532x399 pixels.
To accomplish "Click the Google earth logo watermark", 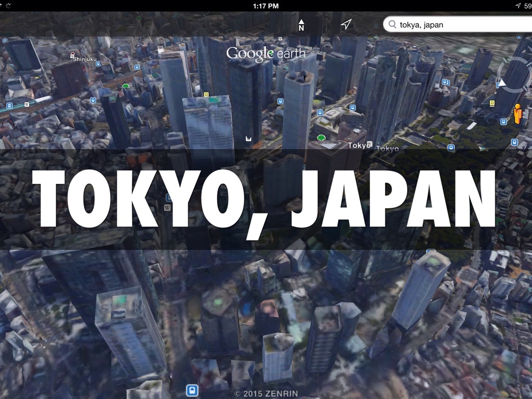I will tap(265, 53).
